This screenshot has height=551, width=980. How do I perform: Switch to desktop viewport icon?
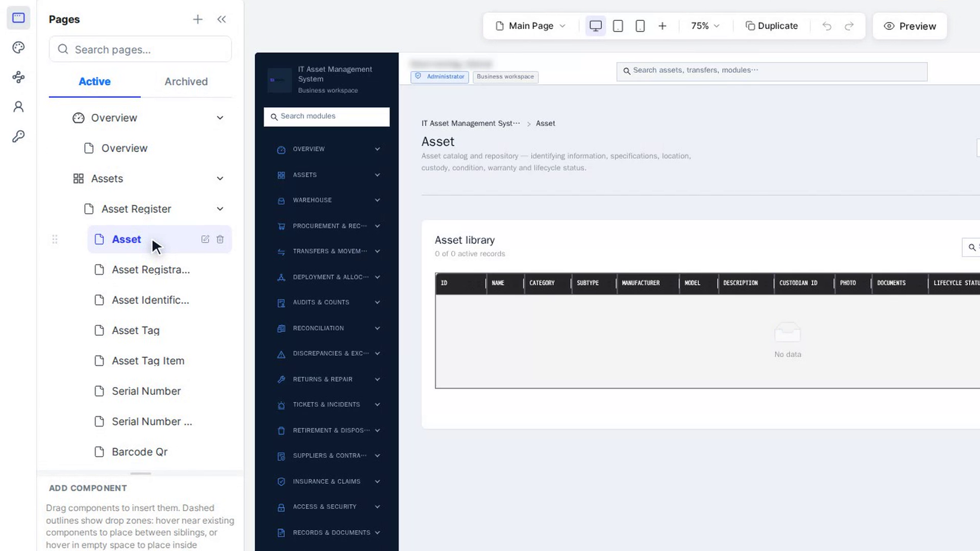[596, 26]
